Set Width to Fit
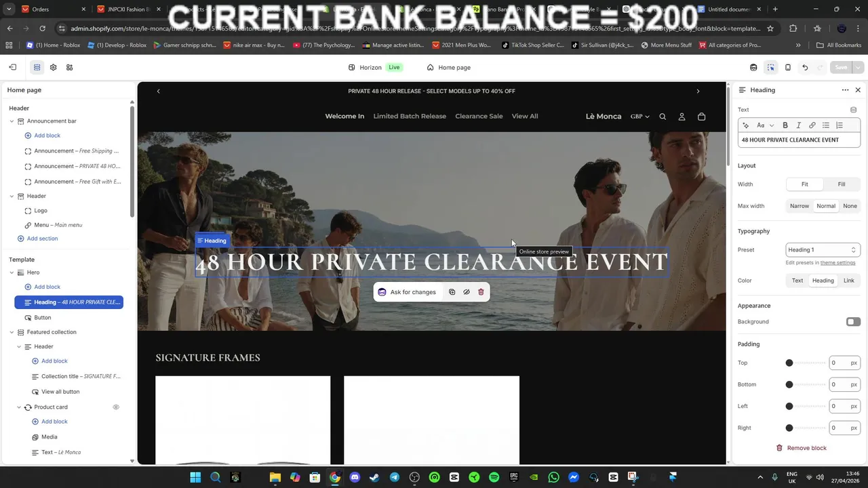Image resolution: width=868 pixels, height=488 pixels. coord(804,184)
